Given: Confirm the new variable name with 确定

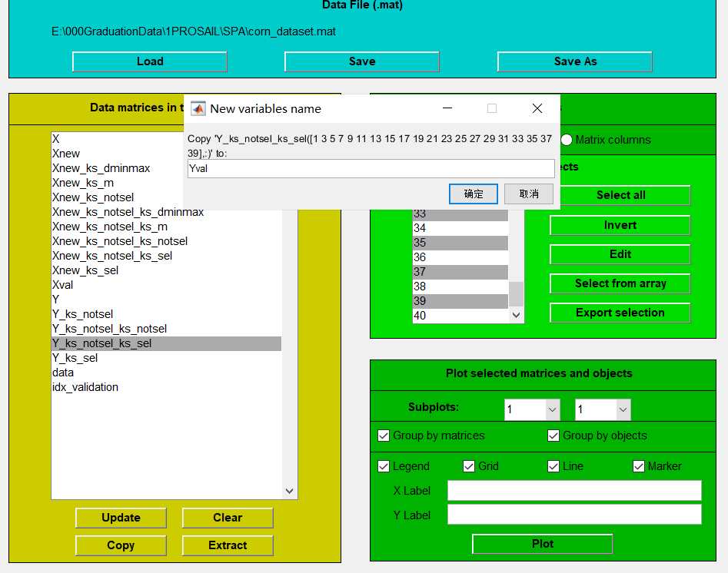Looking at the screenshot, I should [473, 194].
